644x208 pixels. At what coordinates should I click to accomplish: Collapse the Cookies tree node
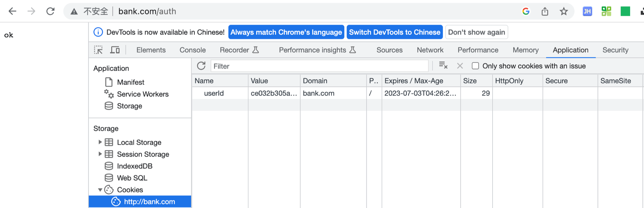tap(100, 190)
